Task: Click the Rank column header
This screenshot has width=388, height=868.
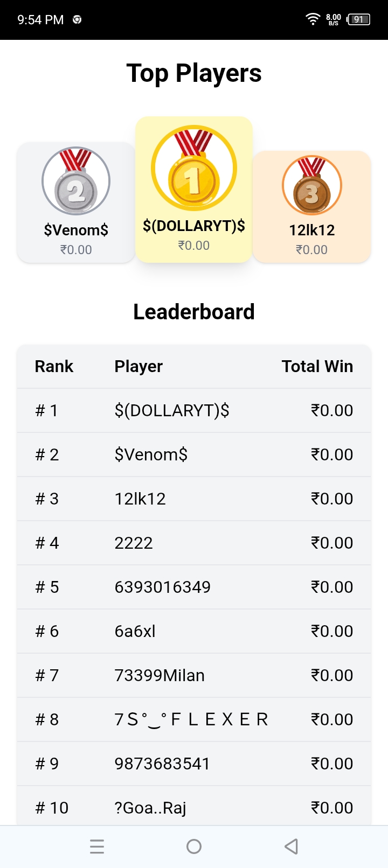Action: click(54, 366)
